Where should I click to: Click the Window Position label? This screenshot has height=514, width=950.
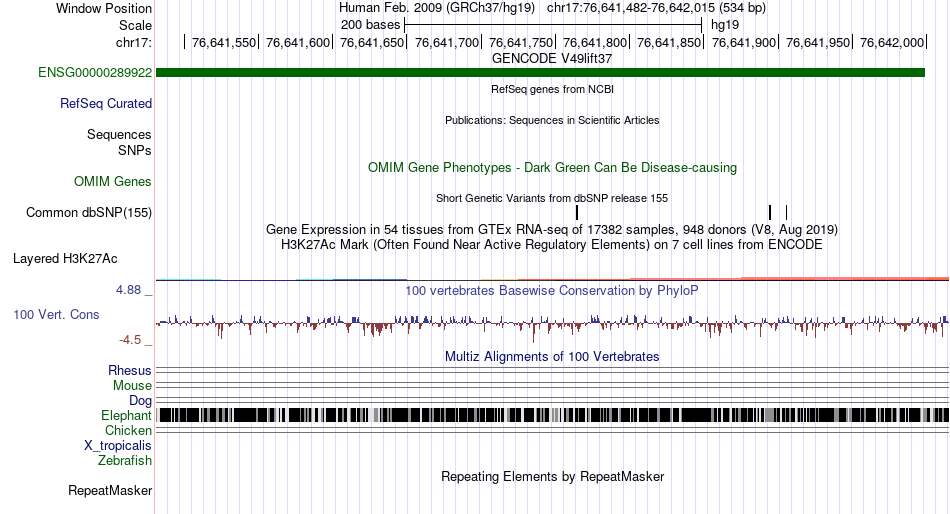[x=104, y=8]
